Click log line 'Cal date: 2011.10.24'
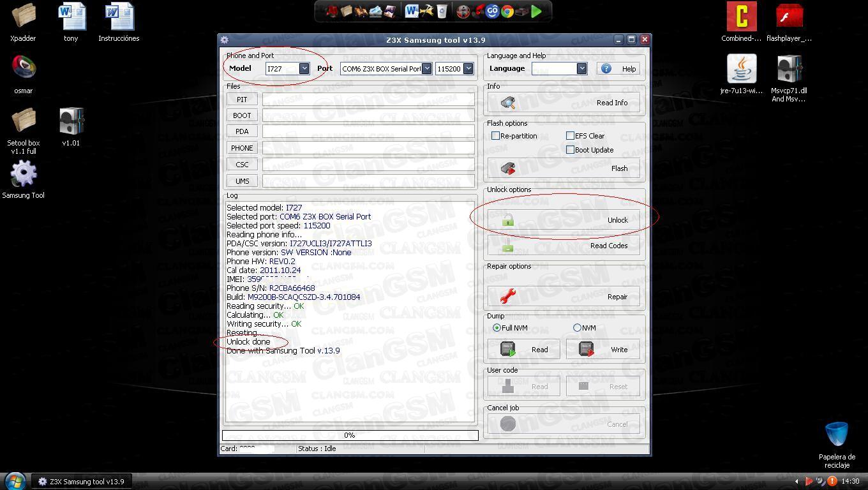 click(x=264, y=271)
